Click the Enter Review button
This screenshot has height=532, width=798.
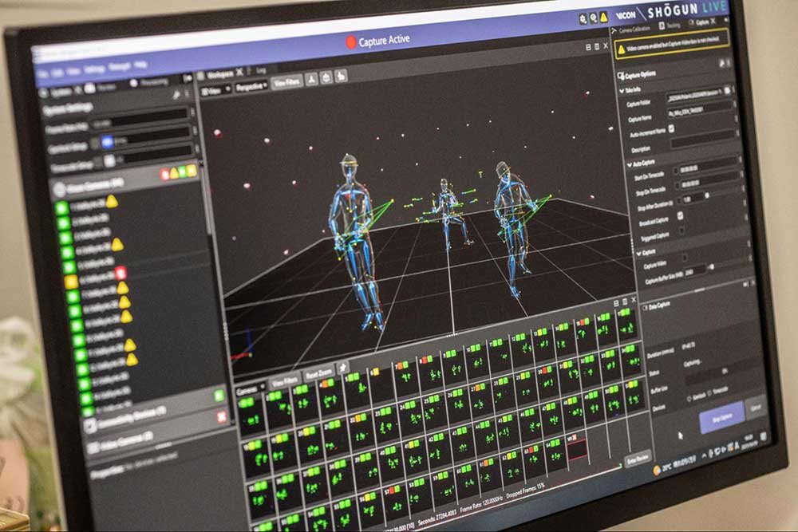pos(638,459)
